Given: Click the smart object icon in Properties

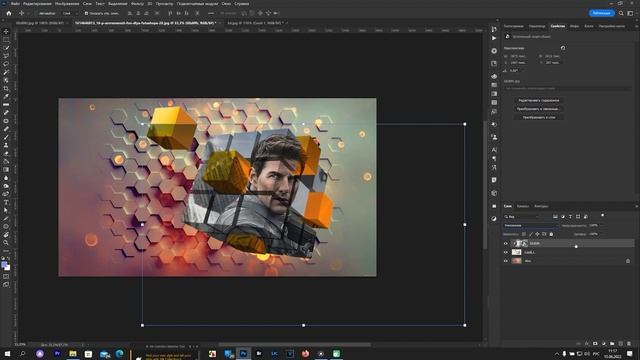Looking at the screenshot, I should [x=507, y=36].
